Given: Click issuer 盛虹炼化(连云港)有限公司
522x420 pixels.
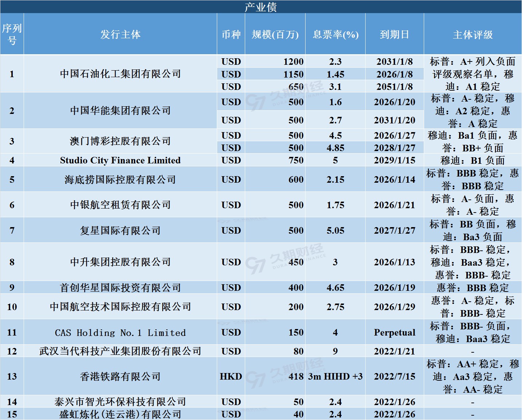Looking at the screenshot, I should (x=120, y=414).
